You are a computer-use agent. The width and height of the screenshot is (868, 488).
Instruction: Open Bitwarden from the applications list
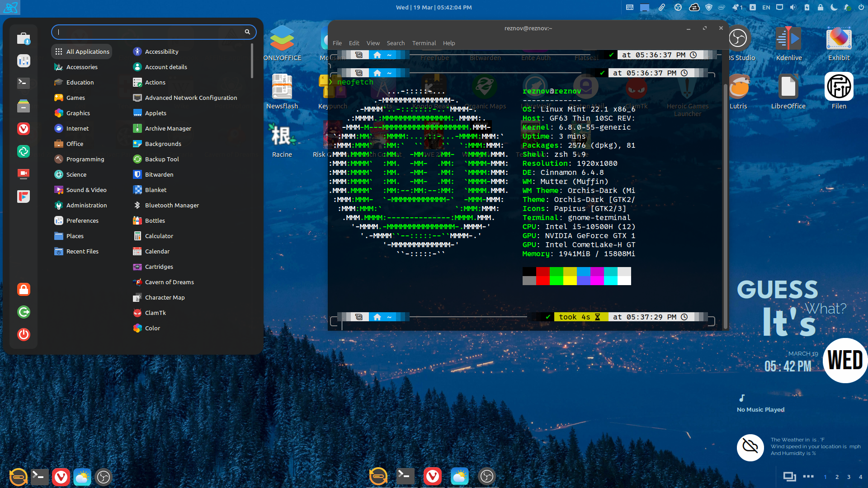click(159, 174)
